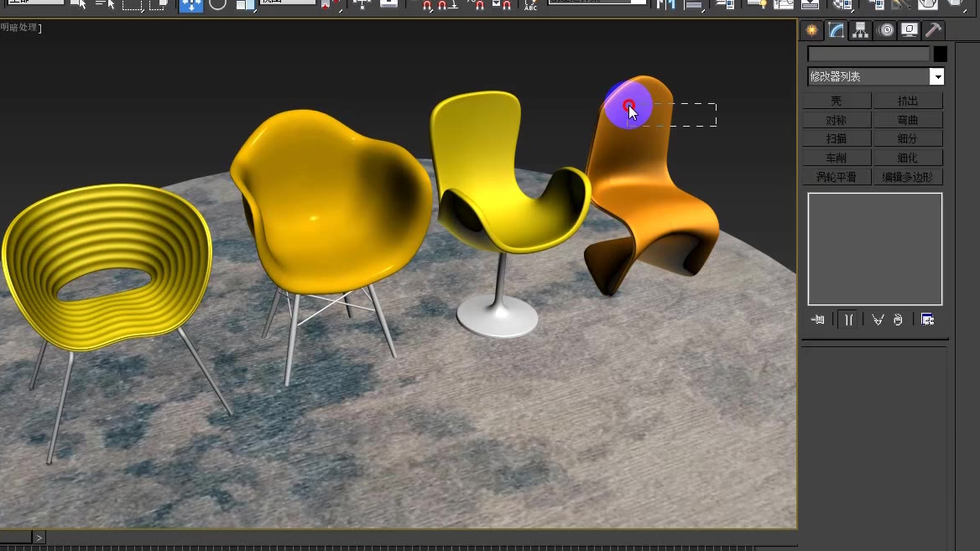Switch to the Create panel tab
Screen dimensions: 980x551
click(x=811, y=30)
